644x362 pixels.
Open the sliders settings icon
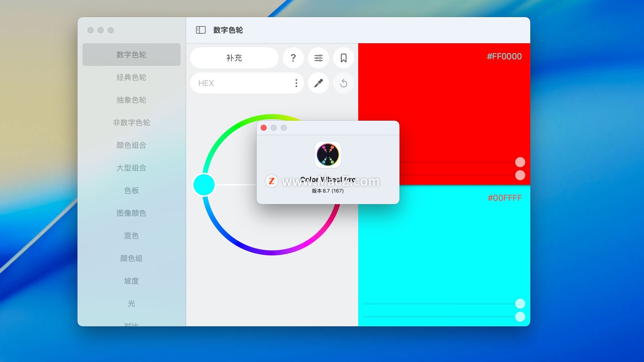coord(318,58)
